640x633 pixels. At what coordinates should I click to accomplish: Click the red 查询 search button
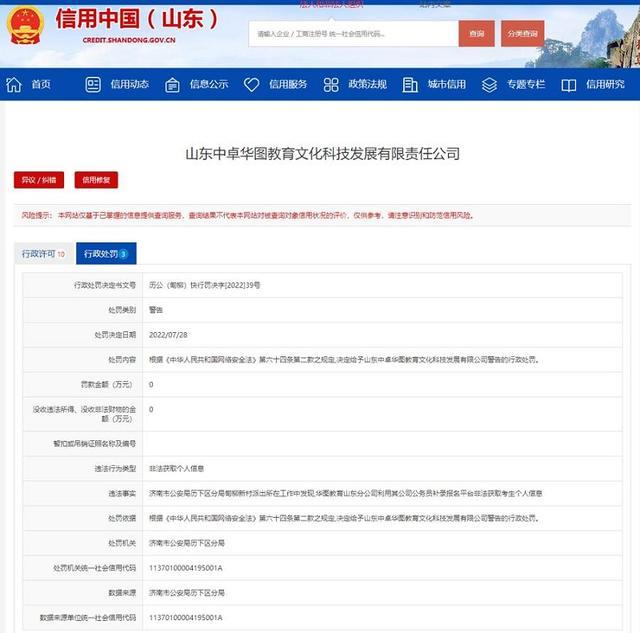pos(476,33)
